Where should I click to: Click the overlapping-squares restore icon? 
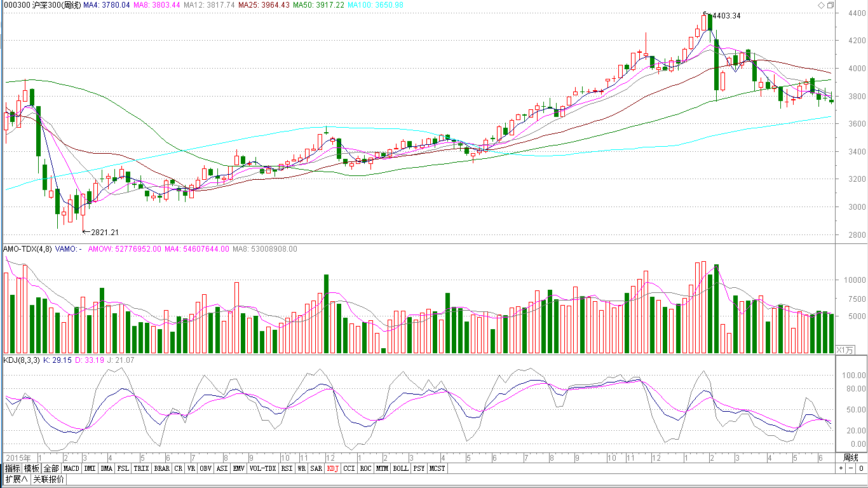pos(831,5)
